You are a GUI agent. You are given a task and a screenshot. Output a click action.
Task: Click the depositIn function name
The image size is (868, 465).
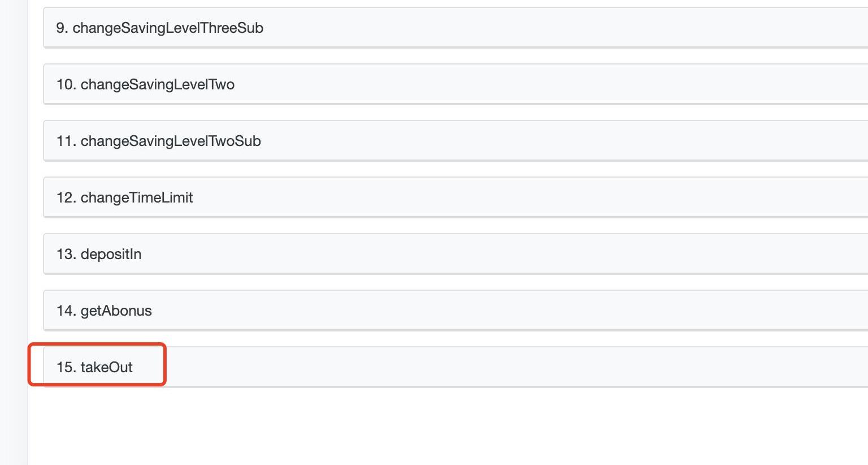click(x=111, y=254)
